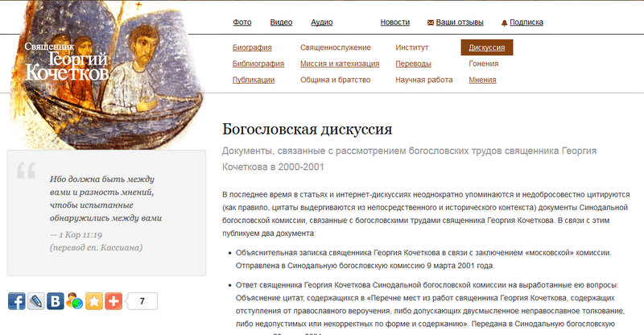644x335 pixels.
Task: Select Община и братство menu item
Action: [335, 80]
